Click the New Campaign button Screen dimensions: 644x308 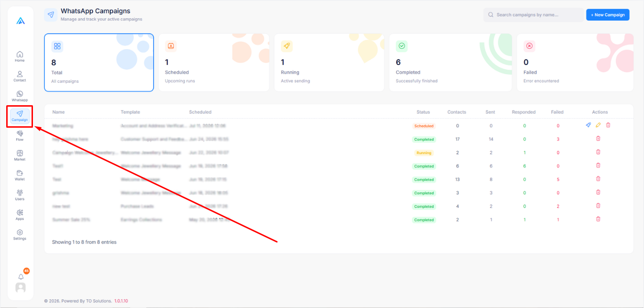[x=608, y=15]
